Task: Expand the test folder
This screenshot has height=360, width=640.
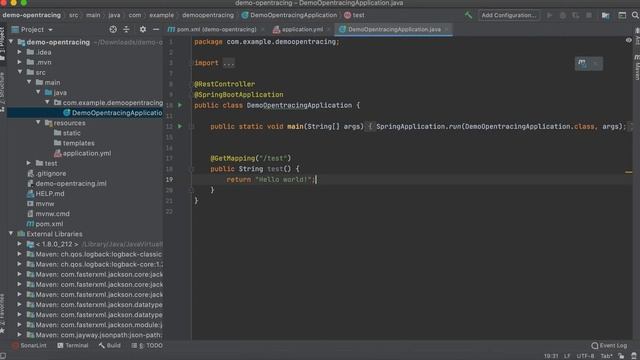Action: coord(29,163)
